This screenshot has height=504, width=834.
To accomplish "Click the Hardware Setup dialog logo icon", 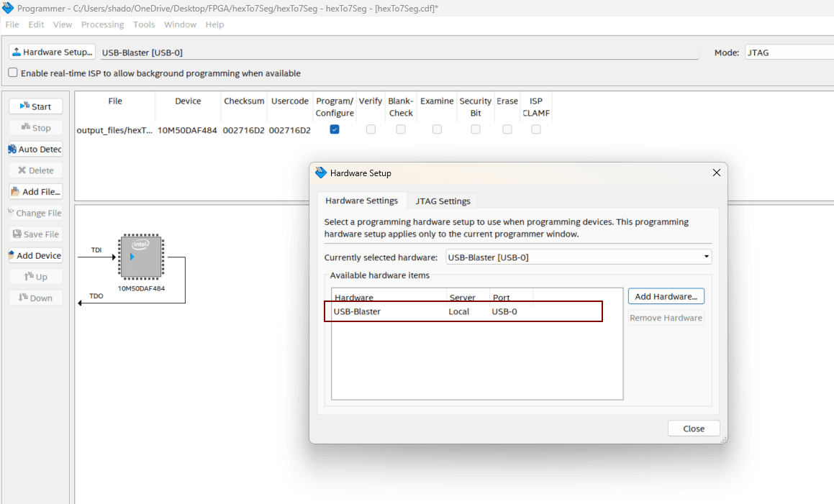I will [x=321, y=173].
